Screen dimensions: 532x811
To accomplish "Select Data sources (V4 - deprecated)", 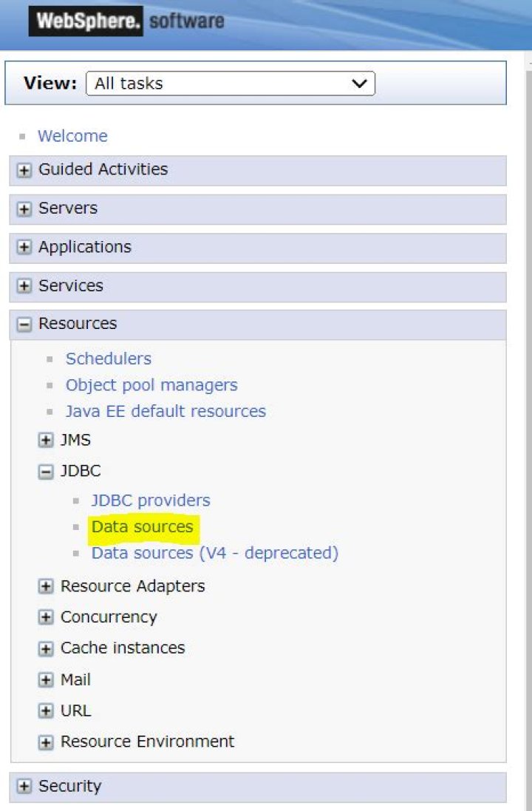I will pos(215,554).
